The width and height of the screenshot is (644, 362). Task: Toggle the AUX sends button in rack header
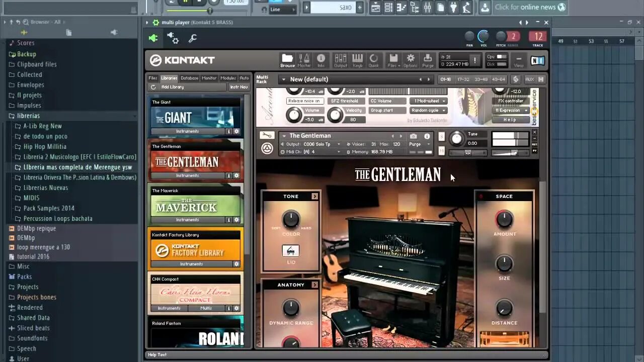[529, 79]
